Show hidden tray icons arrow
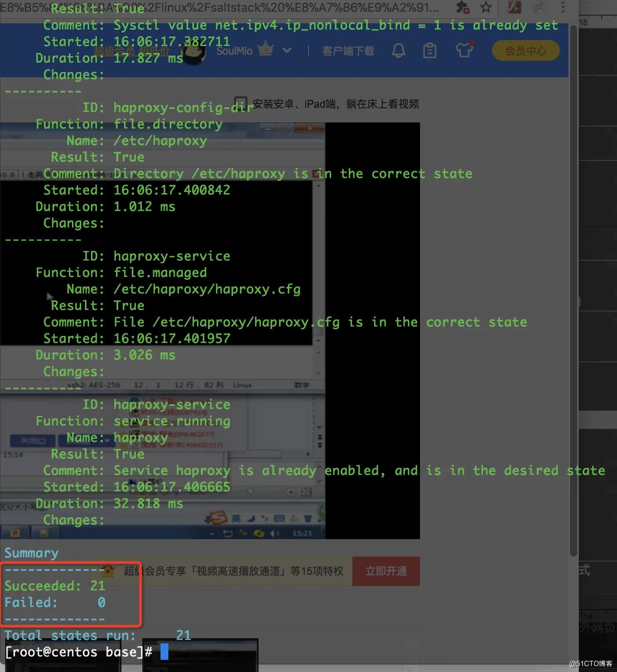Screen dimensions: 617x672 (212, 534)
